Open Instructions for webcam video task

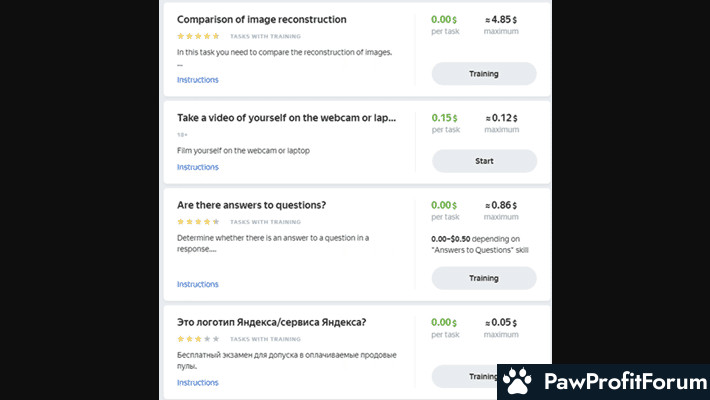coord(197,167)
